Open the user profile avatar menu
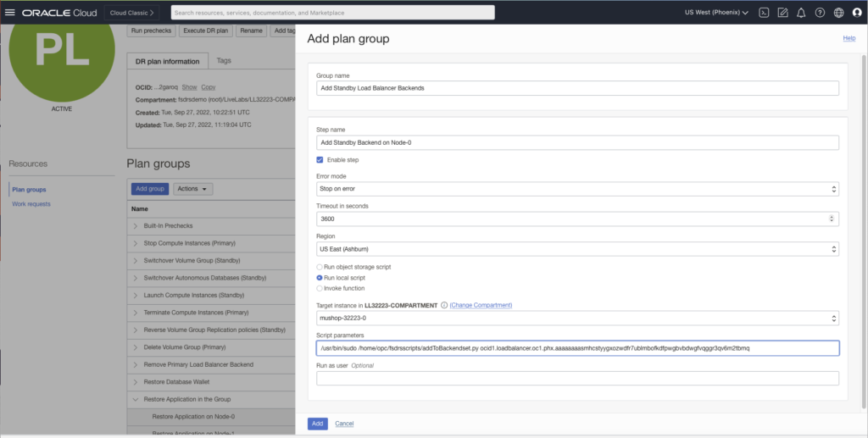The height and width of the screenshot is (438, 868). pyautogui.click(x=856, y=13)
